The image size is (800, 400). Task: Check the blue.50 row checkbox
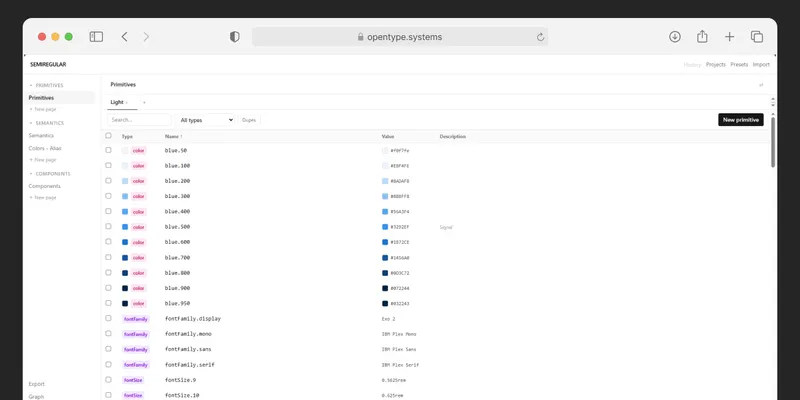[x=108, y=150]
